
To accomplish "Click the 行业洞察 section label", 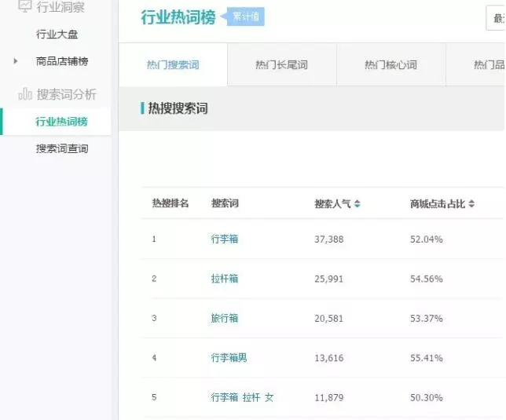I will pyautogui.click(x=60, y=7).
